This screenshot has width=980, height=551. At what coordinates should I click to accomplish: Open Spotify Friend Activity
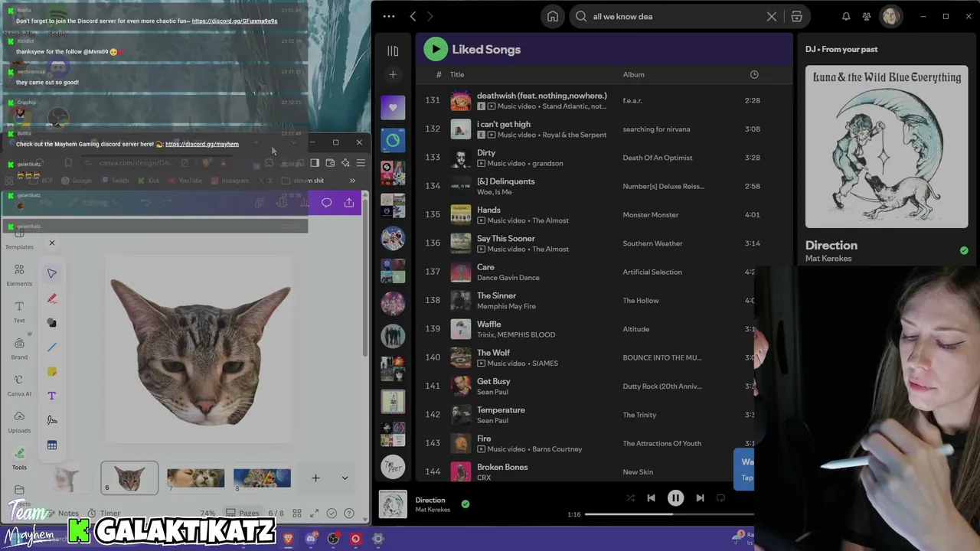click(x=867, y=17)
